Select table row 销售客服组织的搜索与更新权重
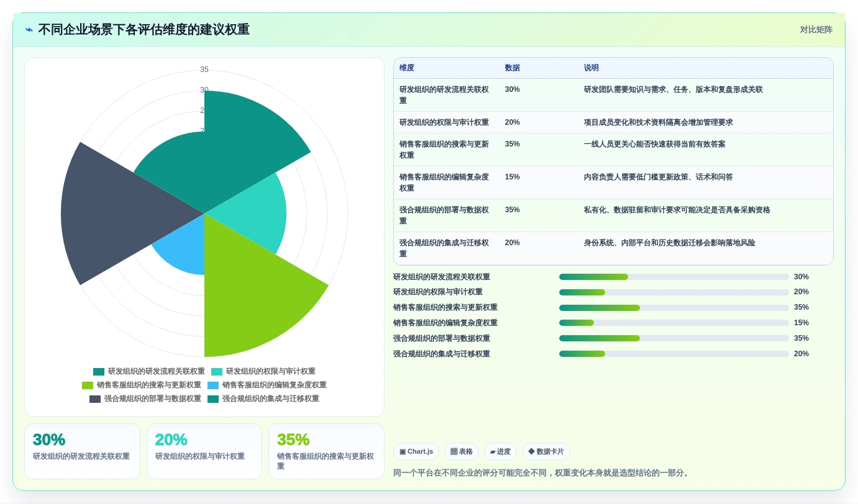The image size is (858, 504). (613, 150)
